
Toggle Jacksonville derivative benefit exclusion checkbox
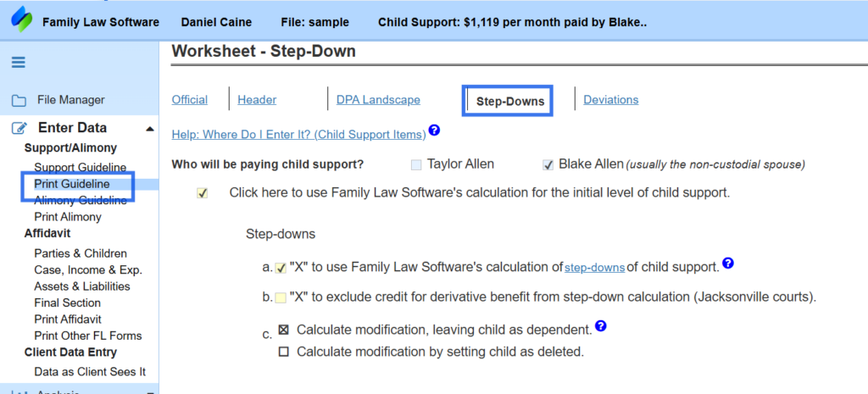[281, 297]
